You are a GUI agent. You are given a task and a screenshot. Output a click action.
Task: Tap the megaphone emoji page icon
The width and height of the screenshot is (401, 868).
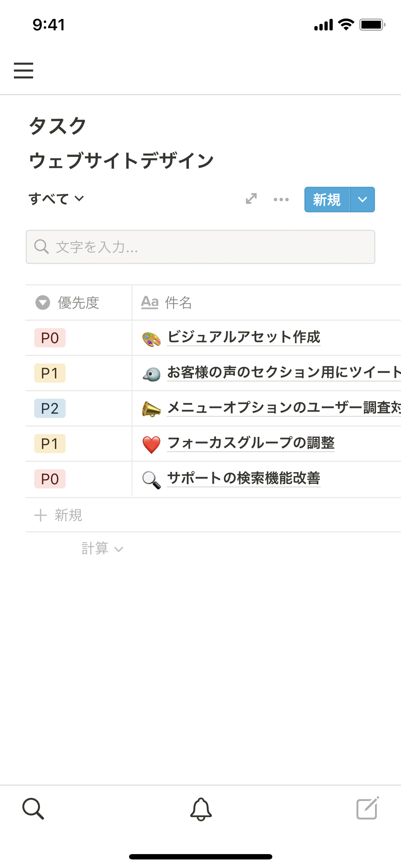pos(151,409)
